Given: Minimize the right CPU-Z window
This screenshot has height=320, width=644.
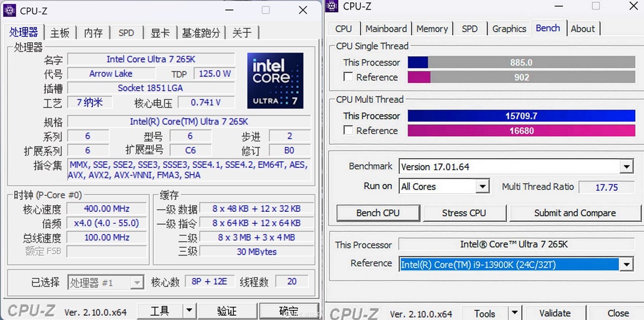Looking at the screenshot, I should point(559,6).
